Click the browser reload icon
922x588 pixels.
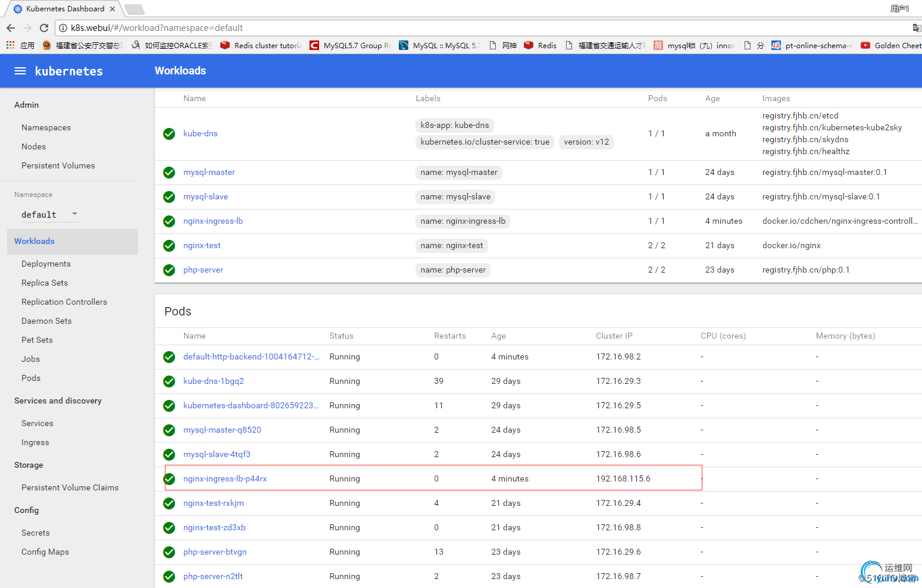point(44,28)
